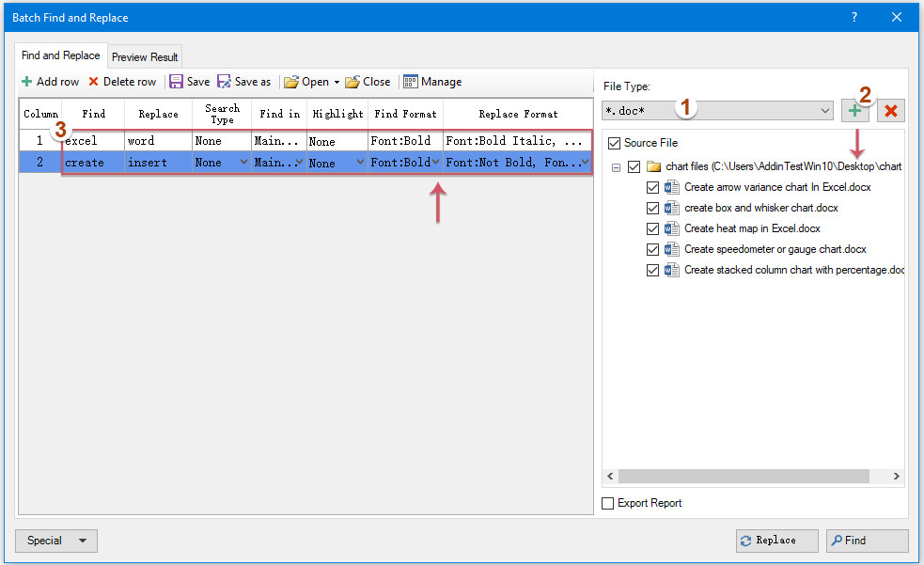Screen dimensions: 924x565
Task: Click the Save as icon
Action: pos(223,82)
